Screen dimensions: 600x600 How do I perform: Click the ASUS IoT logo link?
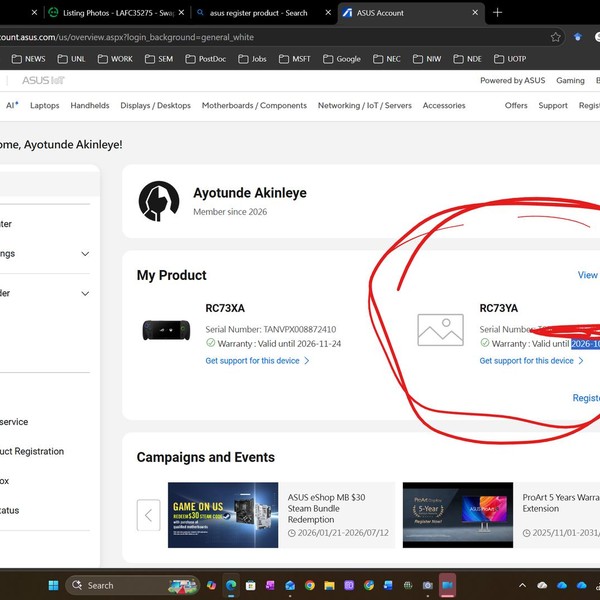(43, 80)
